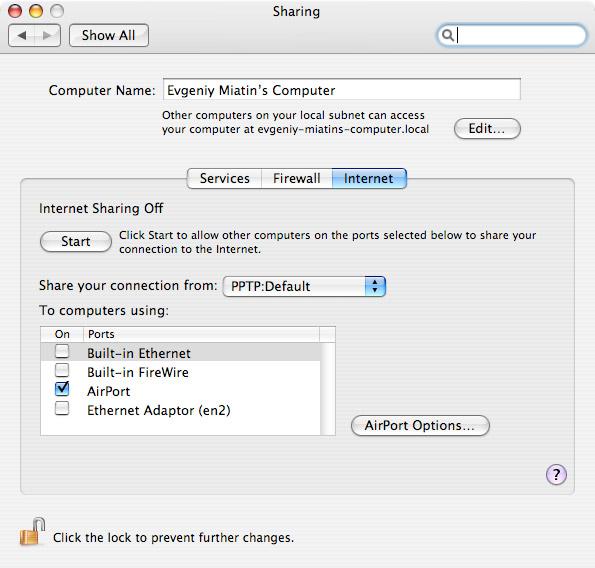This screenshot has width=595, height=568.
Task: Click Show All preferences button
Action: [109, 35]
